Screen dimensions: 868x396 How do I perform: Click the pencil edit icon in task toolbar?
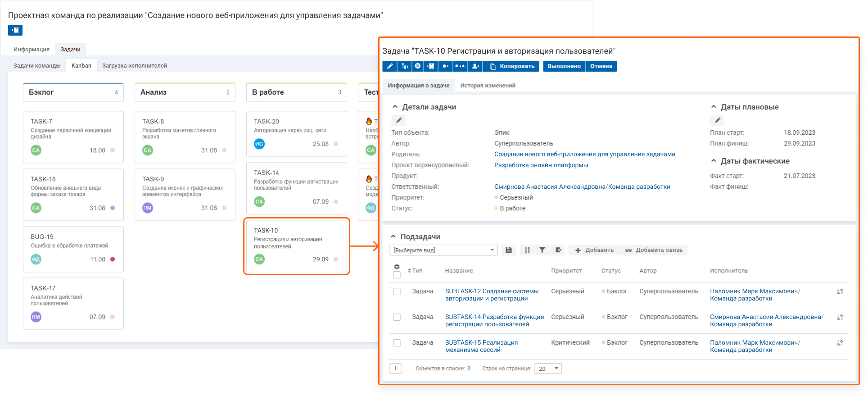390,66
